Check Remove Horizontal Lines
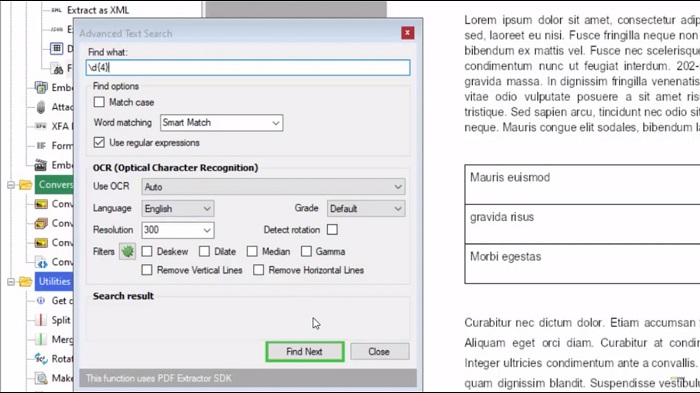 point(258,270)
